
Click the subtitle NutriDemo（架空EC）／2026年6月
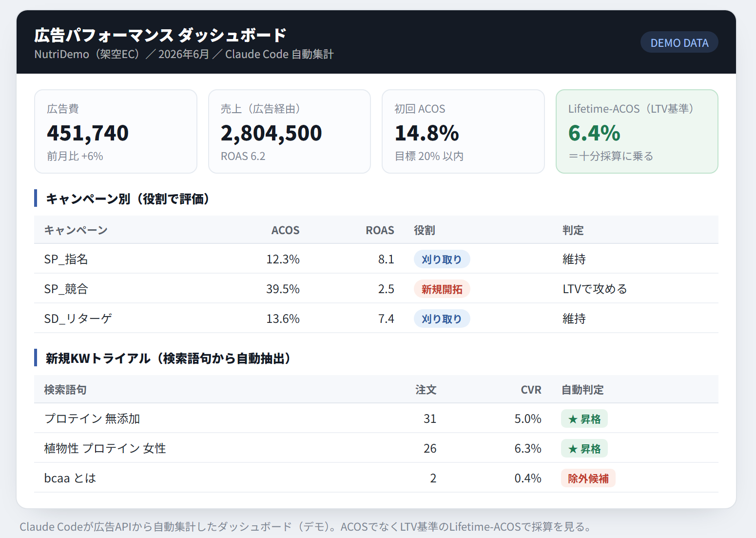click(121, 54)
